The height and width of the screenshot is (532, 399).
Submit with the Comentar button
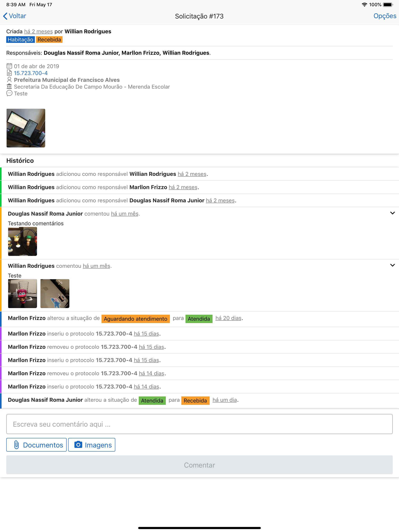199,465
